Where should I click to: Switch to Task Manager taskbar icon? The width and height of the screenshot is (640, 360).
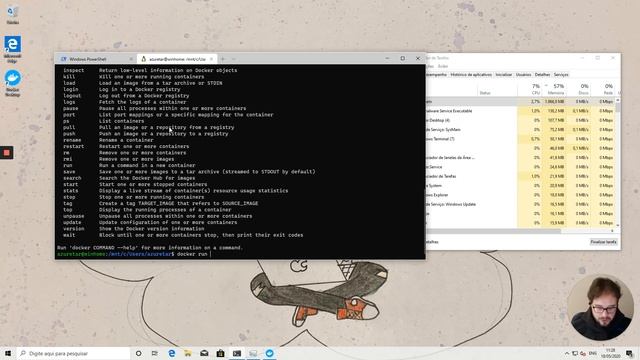[x=253, y=353]
